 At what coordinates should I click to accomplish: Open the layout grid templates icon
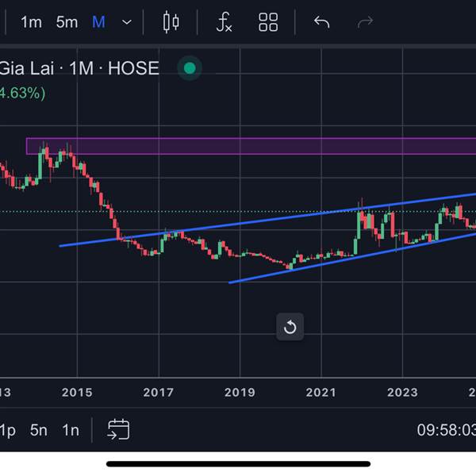point(268,22)
